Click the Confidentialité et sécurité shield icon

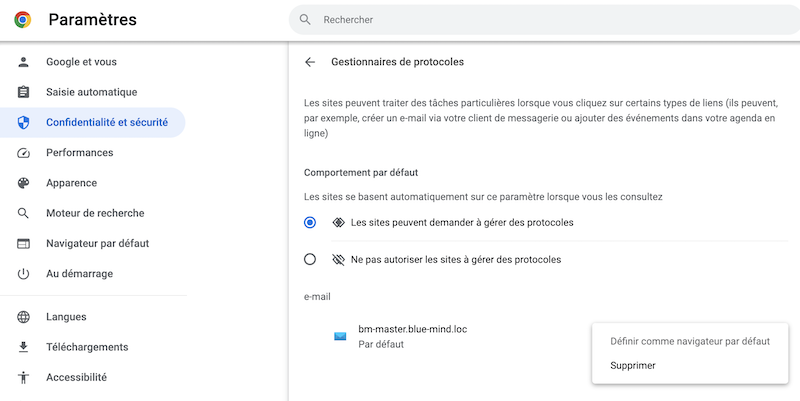pyautogui.click(x=23, y=122)
